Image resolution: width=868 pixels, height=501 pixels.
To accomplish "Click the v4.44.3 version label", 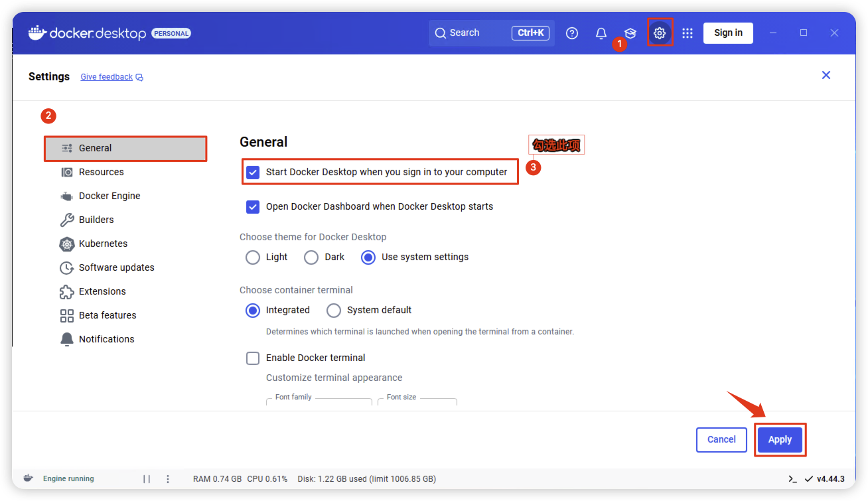I will pyautogui.click(x=830, y=478).
